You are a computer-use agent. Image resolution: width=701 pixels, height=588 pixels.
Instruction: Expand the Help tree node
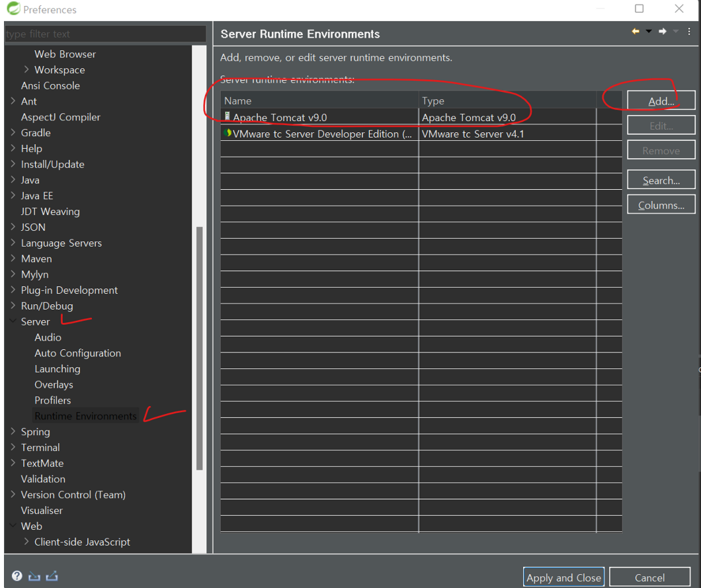tap(13, 148)
